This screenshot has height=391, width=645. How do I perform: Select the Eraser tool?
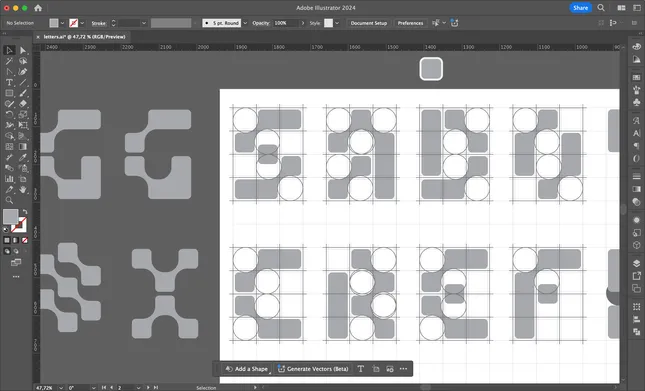(x=23, y=104)
